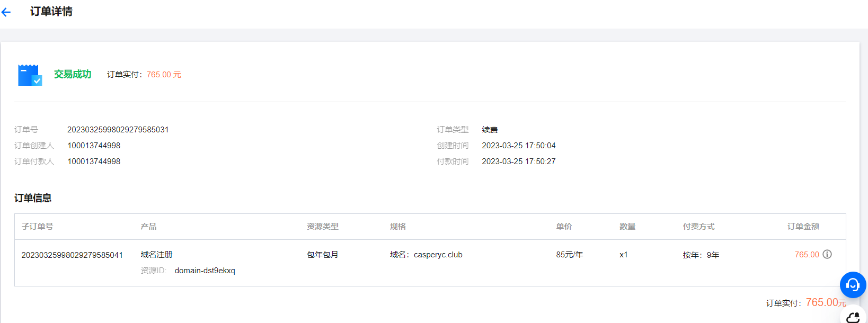Click the 产品 column header
This screenshot has height=323, width=868.
click(x=148, y=227)
